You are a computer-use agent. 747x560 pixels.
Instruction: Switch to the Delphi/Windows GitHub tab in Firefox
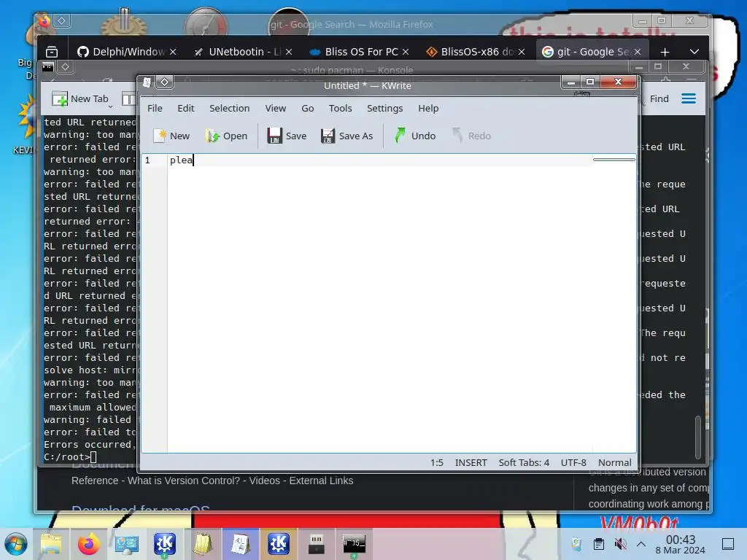[122, 52]
